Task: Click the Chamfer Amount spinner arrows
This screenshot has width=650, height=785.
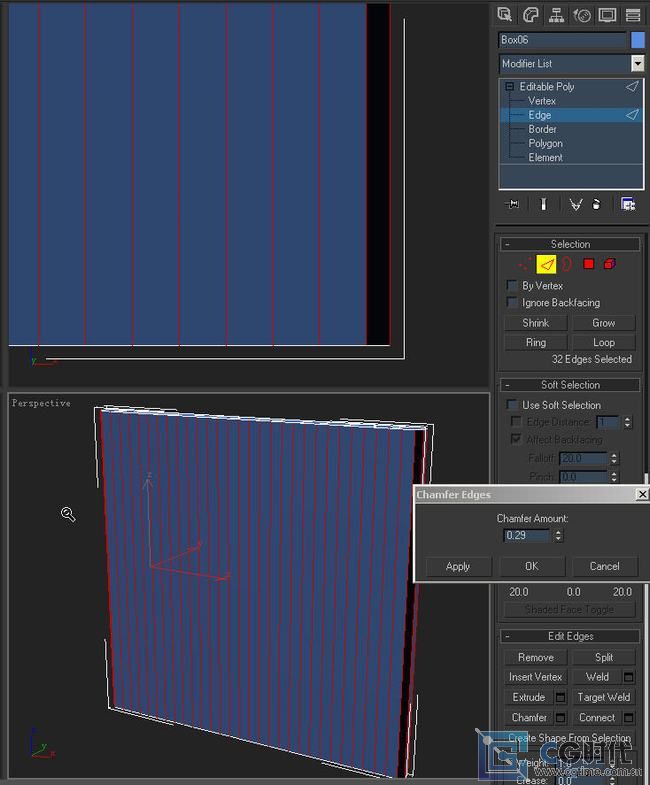Action: [558, 535]
